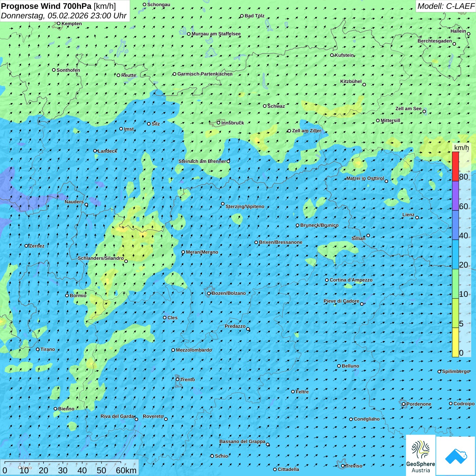Click the 'Riva del Garda' label
This screenshot has width=476, height=476.
117,417
